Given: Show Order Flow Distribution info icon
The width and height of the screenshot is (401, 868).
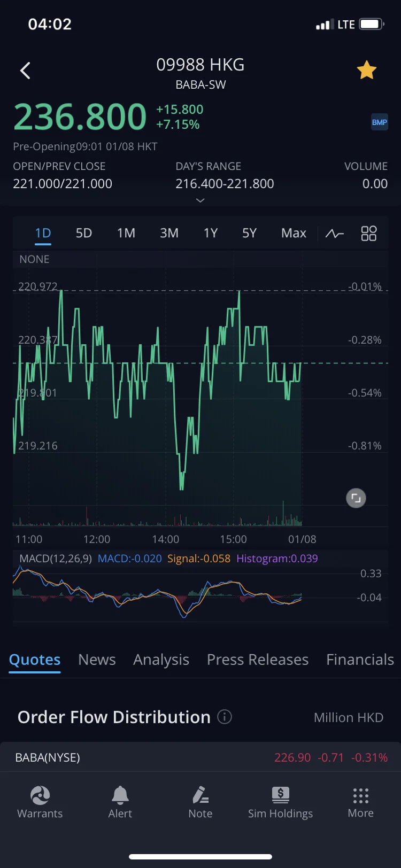Looking at the screenshot, I should coord(225,717).
